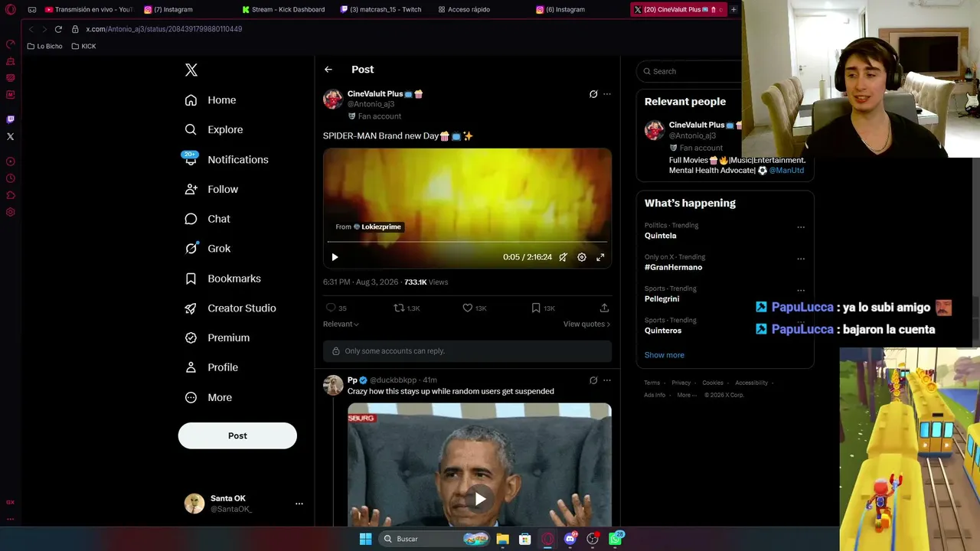Image resolution: width=980 pixels, height=551 pixels.
Task: Open OBS Studio from the taskbar
Action: coord(593,539)
